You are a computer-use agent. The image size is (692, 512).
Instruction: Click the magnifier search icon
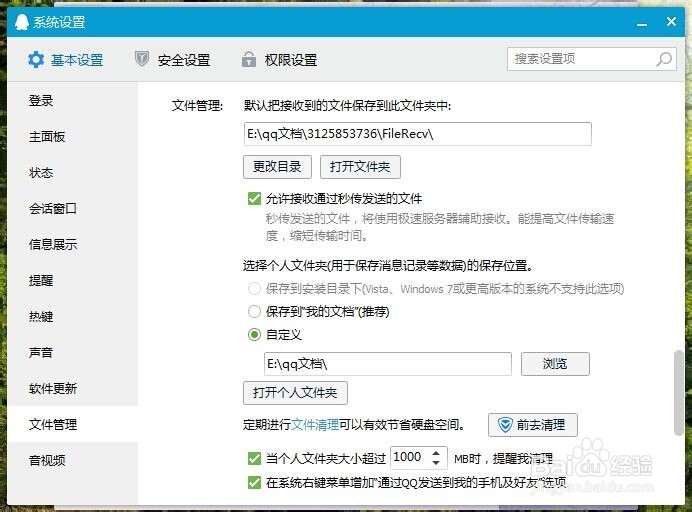click(664, 59)
